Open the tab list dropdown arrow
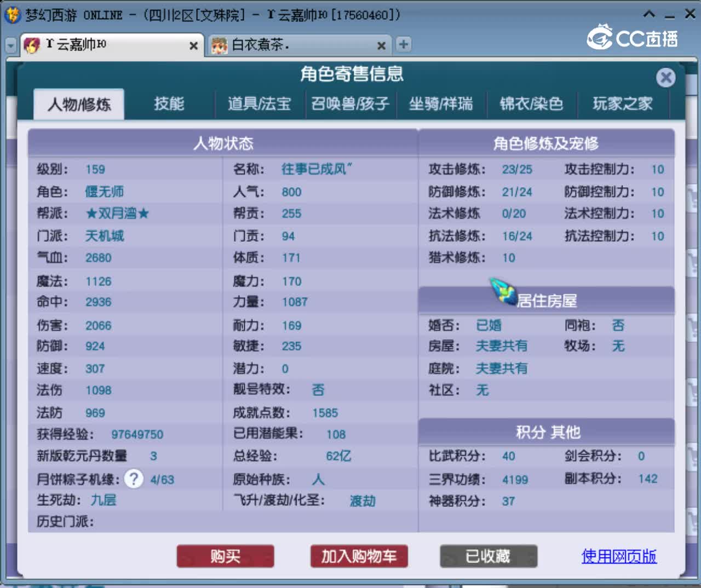The height and width of the screenshot is (588, 701). tap(11, 45)
